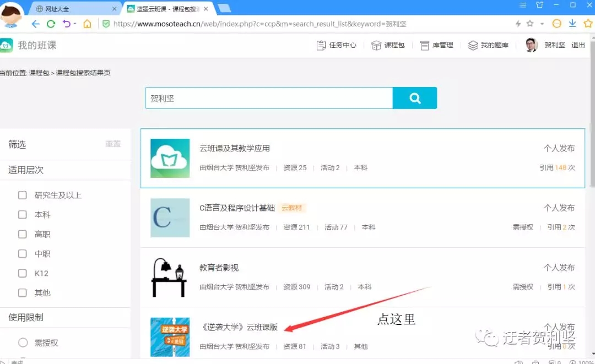The height and width of the screenshot is (364, 595).
Task: Click the cloud book course thumbnail
Action: 170,158
